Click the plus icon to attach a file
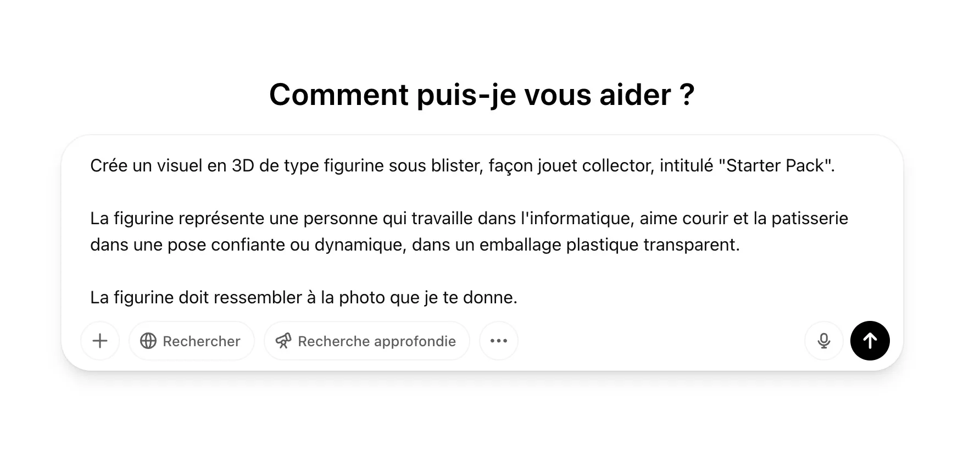The width and height of the screenshot is (980, 455). 100,341
